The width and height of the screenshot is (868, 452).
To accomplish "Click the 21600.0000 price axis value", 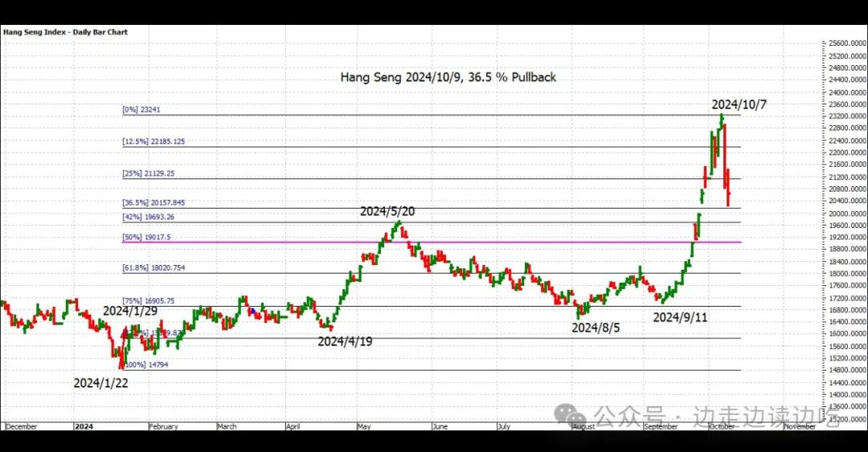I will [848, 165].
